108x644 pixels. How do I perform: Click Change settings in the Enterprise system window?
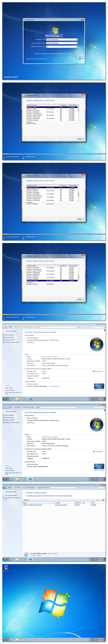click(x=99, y=371)
